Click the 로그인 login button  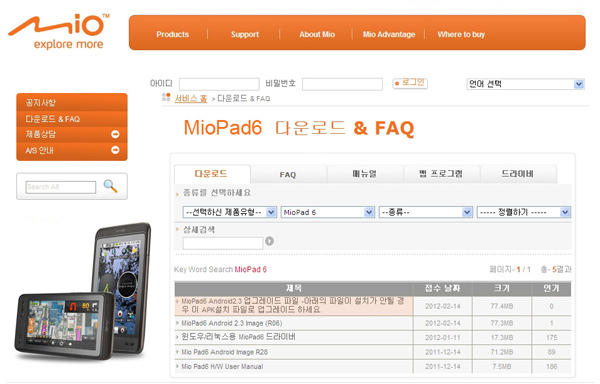[410, 83]
